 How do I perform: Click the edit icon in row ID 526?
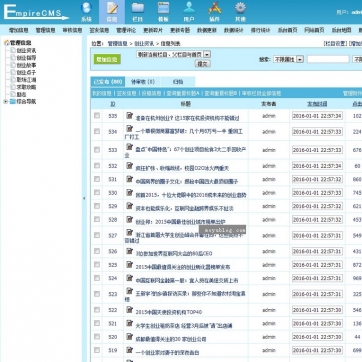130,251
